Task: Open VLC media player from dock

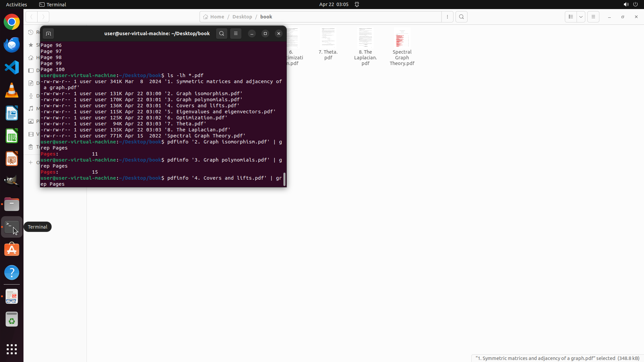Action: [x=12, y=90]
